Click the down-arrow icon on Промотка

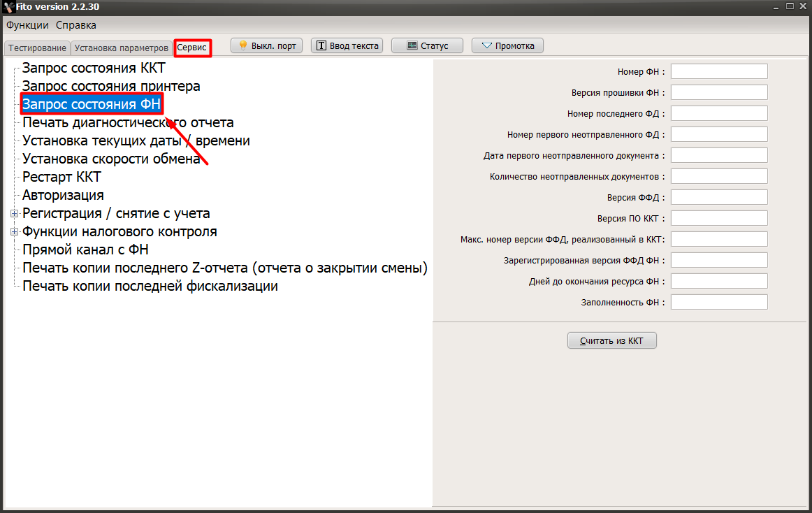(487, 45)
